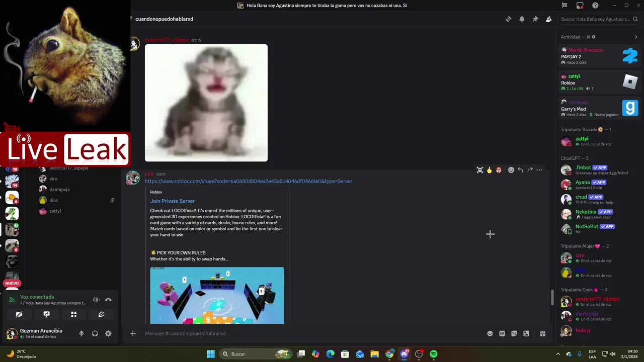This screenshot has width=644, height=362.
Task: Select NotSoBot in member list
Action: click(x=599, y=229)
